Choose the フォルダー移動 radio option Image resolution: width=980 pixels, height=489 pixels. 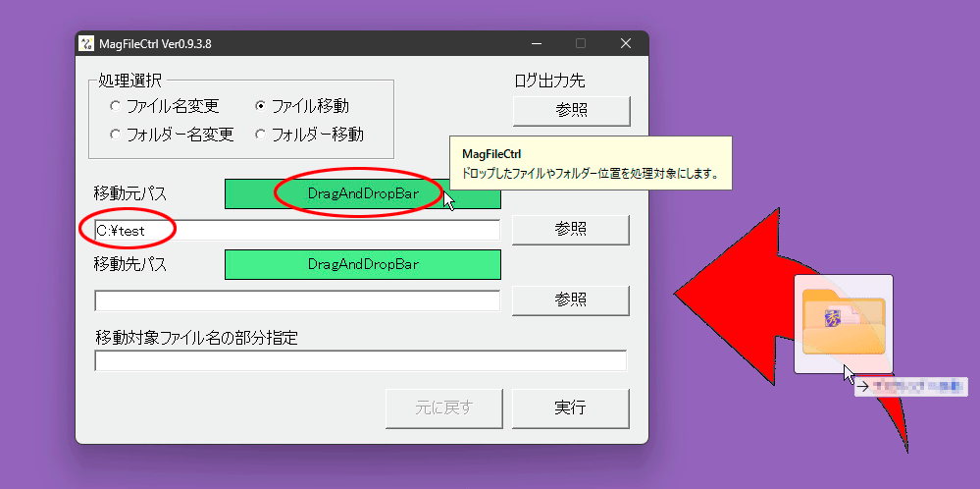[x=260, y=135]
